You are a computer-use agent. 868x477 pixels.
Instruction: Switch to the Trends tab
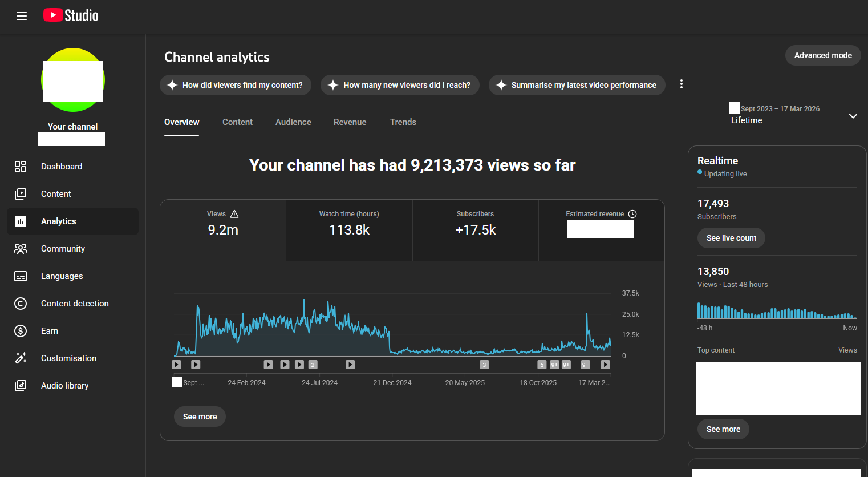(403, 122)
